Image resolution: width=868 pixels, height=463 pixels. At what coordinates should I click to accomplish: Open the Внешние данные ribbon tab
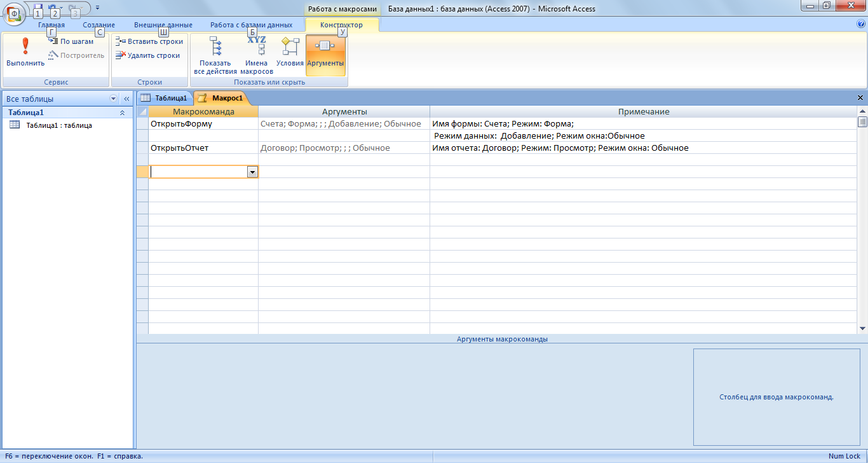click(x=163, y=25)
